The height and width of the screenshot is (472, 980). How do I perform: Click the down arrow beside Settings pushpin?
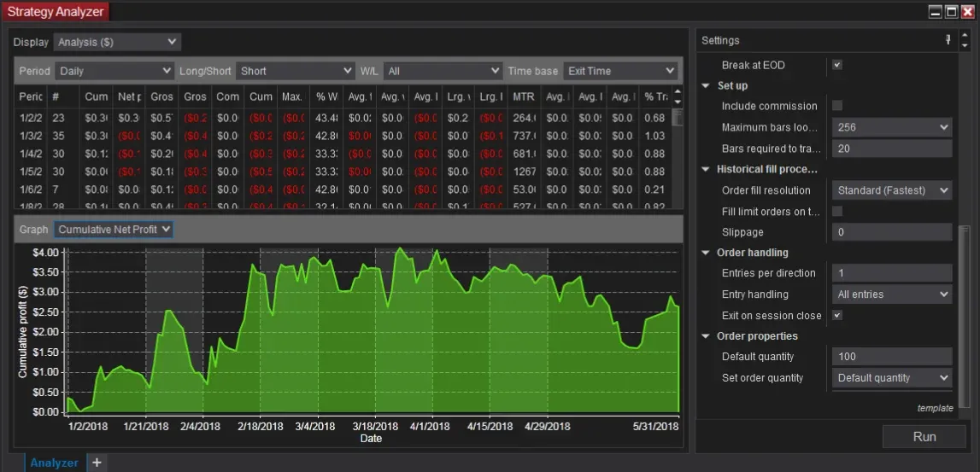965,45
